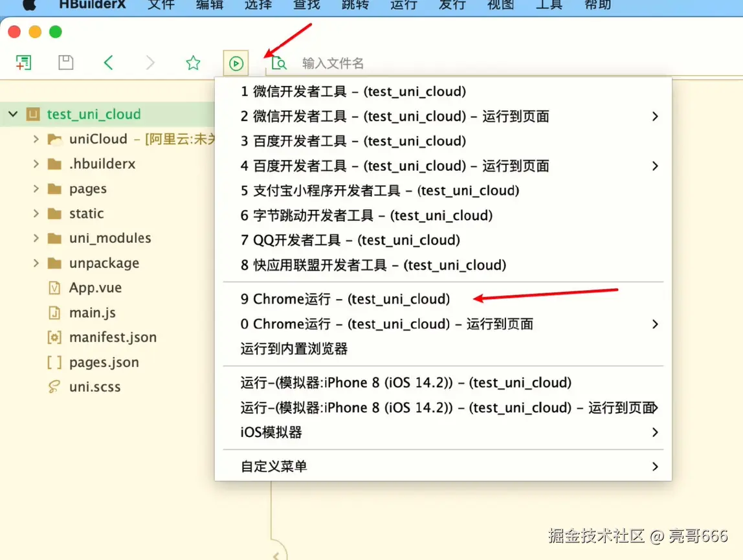Image resolution: width=743 pixels, height=560 pixels.
Task: Open the 发行 menu
Action: coord(452,5)
